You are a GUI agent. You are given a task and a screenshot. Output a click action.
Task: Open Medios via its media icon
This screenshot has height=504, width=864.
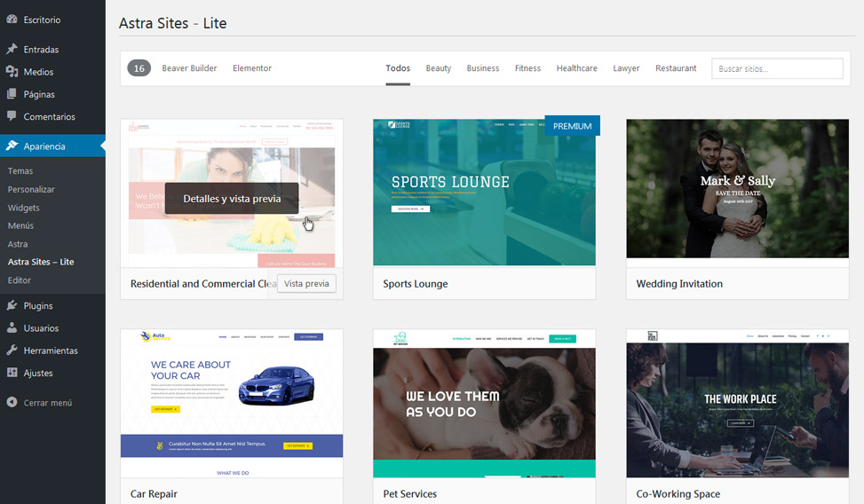12,72
